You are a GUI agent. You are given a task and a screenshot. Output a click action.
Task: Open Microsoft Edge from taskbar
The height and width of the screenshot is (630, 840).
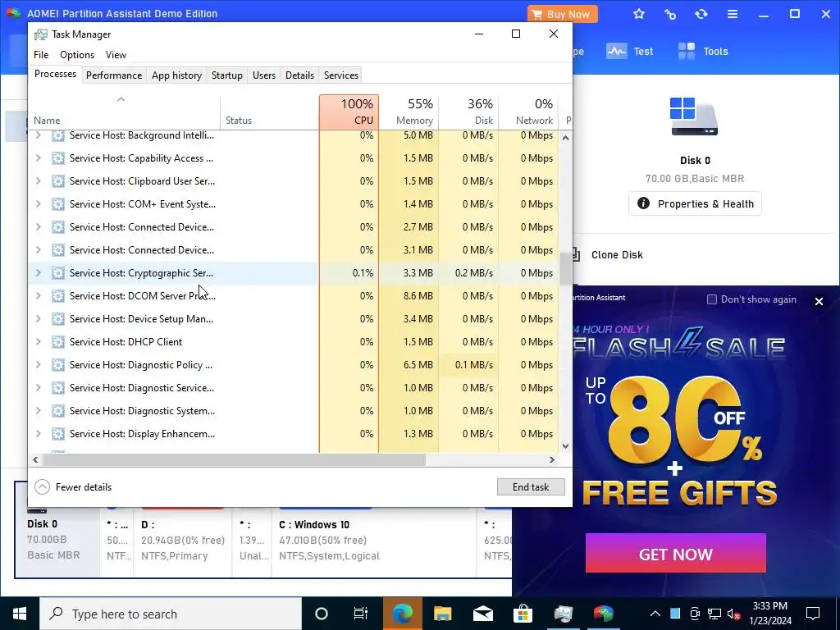(x=402, y=614)
